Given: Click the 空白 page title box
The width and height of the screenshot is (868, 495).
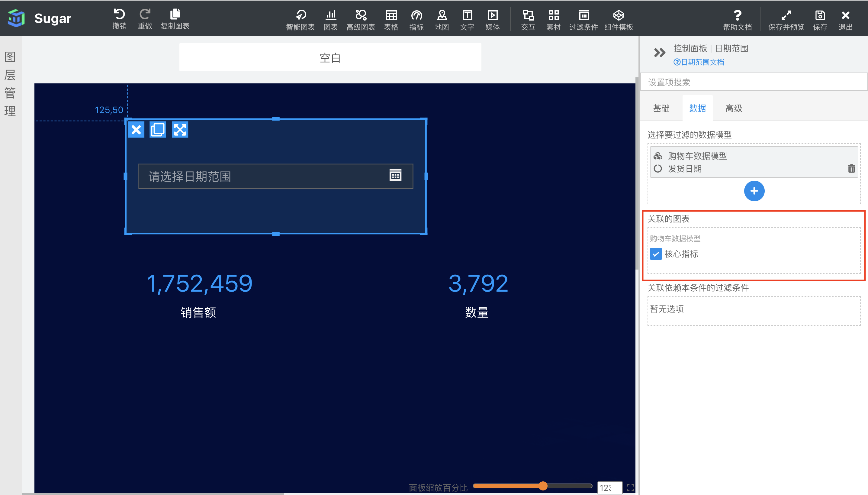Looking at the screenshot, I should pos(330,57).
